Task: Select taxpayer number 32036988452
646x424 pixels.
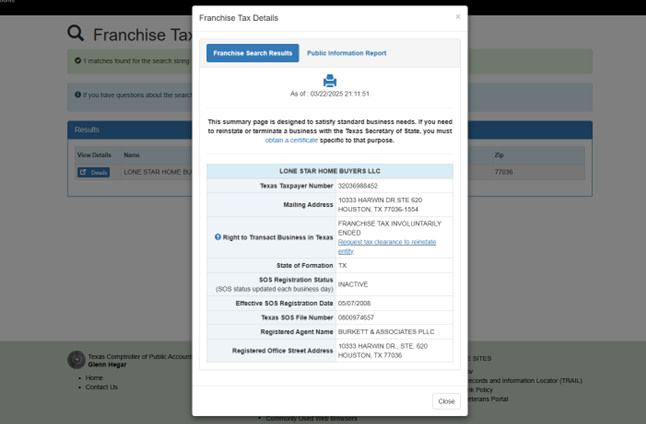Action: pos(358,186)
